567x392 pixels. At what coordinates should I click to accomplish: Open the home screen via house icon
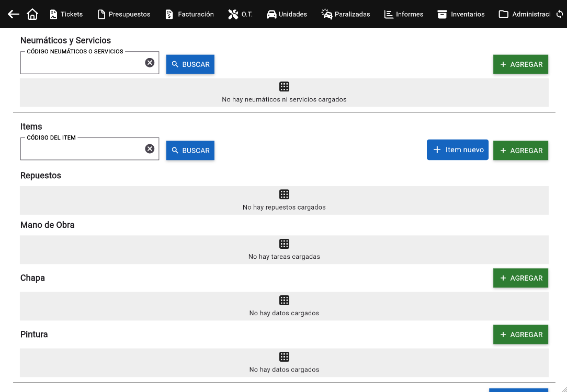32,14
